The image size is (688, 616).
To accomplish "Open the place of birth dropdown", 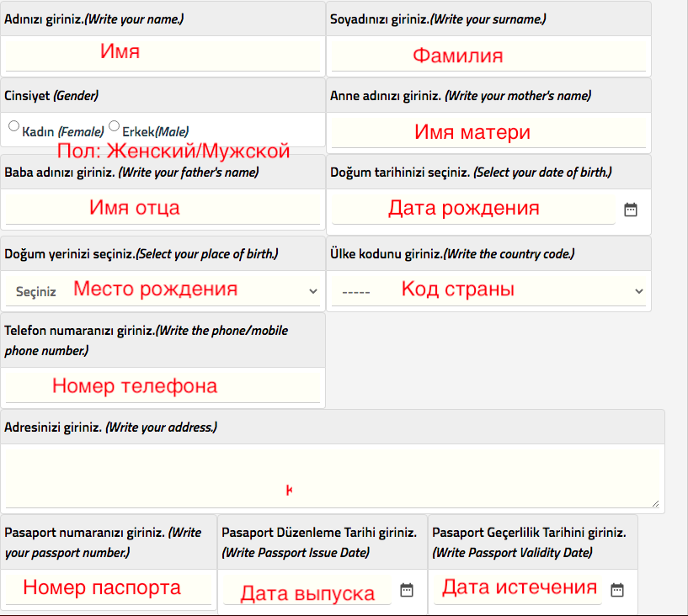I will pos(160,289).
